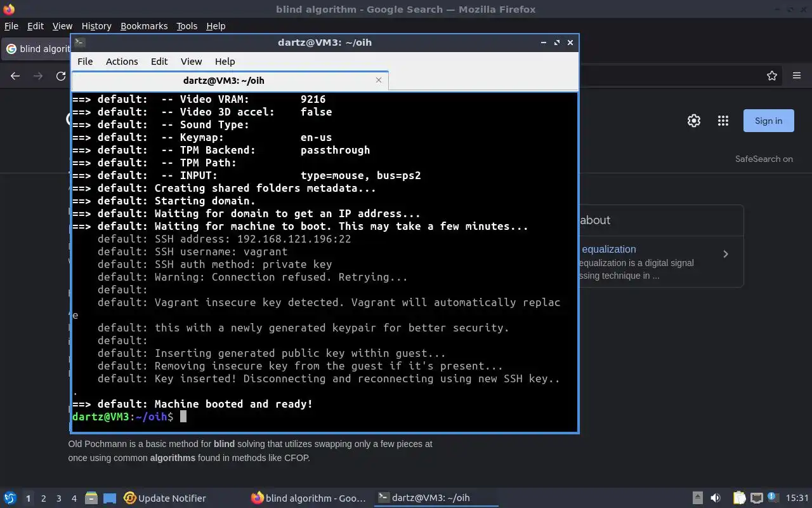
Task: Open the Google apps grid
Action: 723,121
